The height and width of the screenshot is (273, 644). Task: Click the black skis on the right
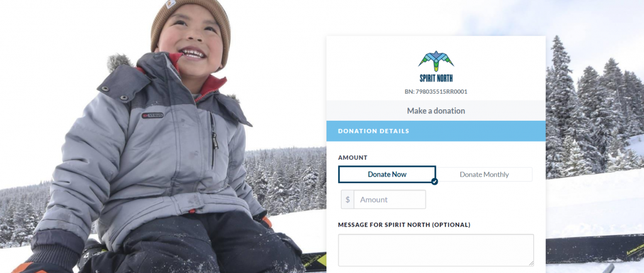click(595, 248)
